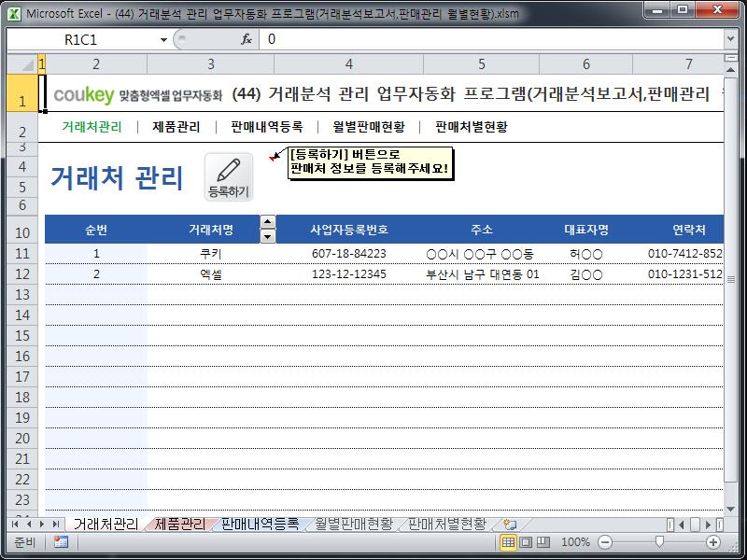Image resolution: width=747 pixels, height=560 pixels.
Task: Switch to Page Layout view
Action: [526, 542]
